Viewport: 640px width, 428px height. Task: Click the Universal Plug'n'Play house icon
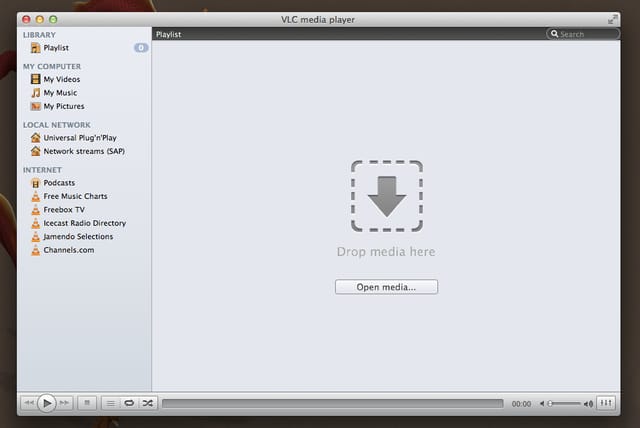coord(36,138)
